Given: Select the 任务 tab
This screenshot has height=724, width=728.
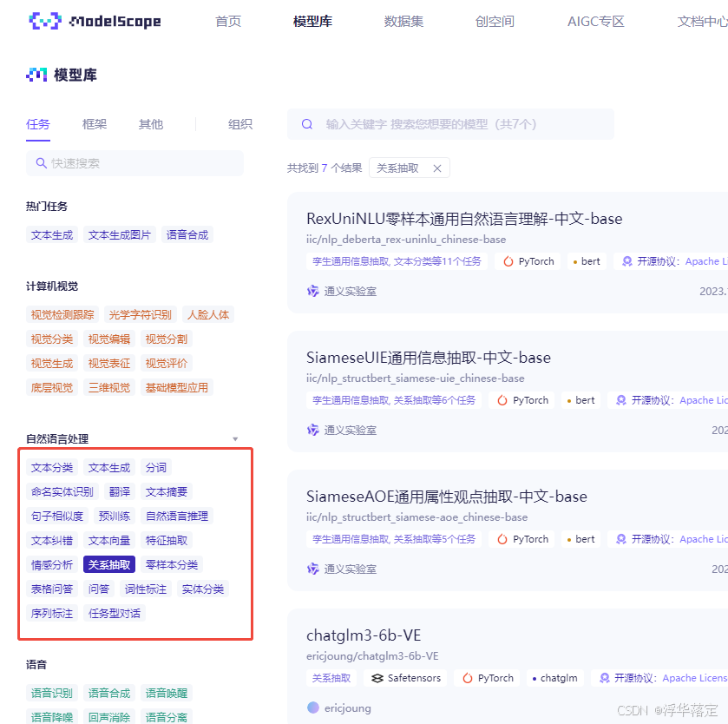Looking at the screenshot, I should click(38, 124).
